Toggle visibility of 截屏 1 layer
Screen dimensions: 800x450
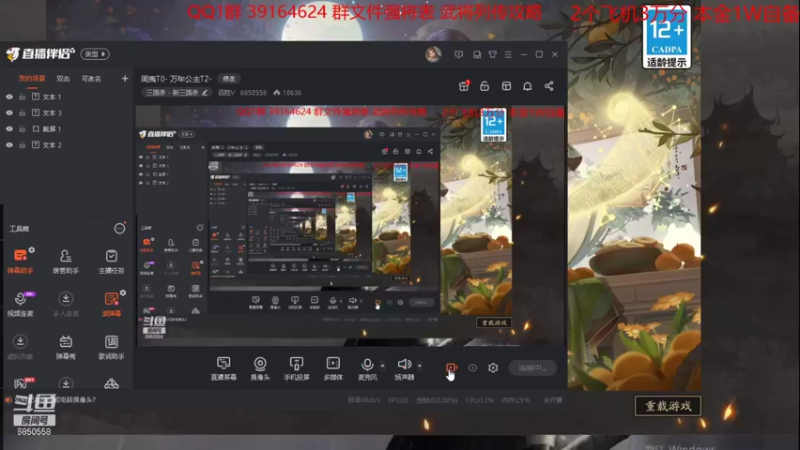(9, 129)
